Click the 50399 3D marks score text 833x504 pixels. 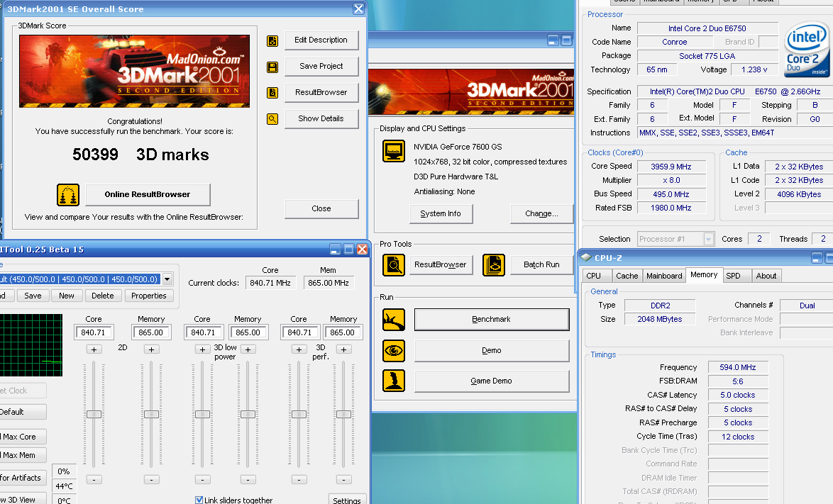pyautogui.click(x=140, y=155)
